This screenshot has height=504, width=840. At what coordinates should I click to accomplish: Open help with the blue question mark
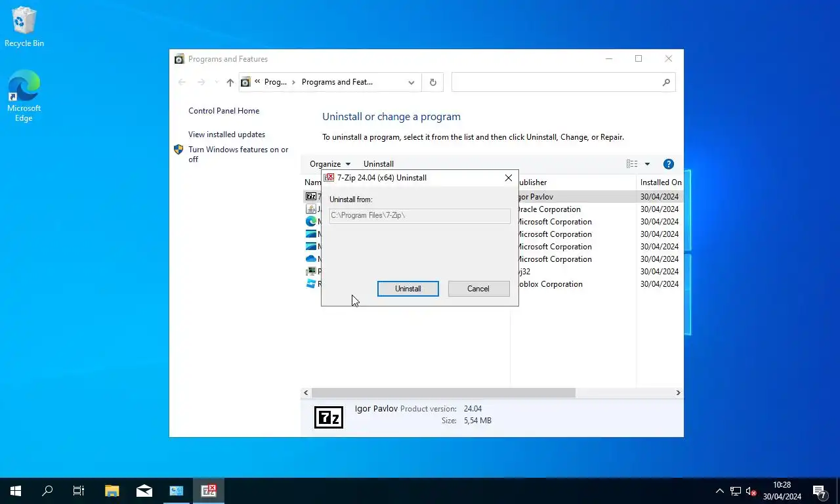669,164
